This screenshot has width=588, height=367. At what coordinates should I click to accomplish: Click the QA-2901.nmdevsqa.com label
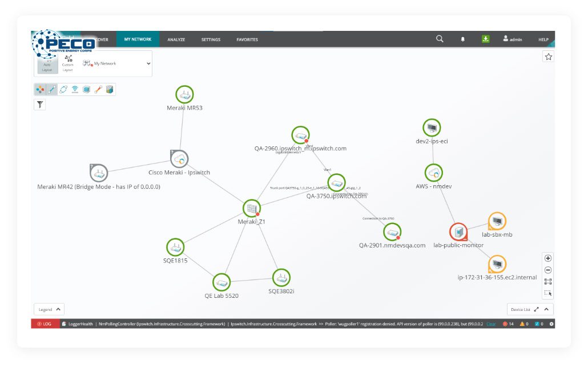pos(392,245)
